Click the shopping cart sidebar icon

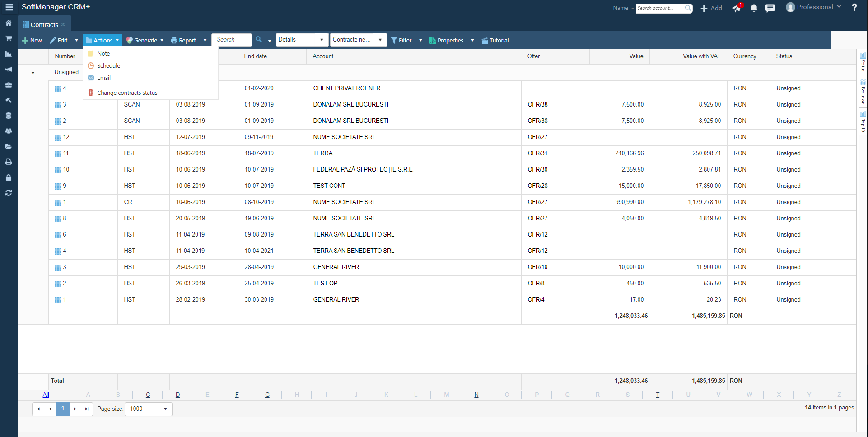coord(9,38)
